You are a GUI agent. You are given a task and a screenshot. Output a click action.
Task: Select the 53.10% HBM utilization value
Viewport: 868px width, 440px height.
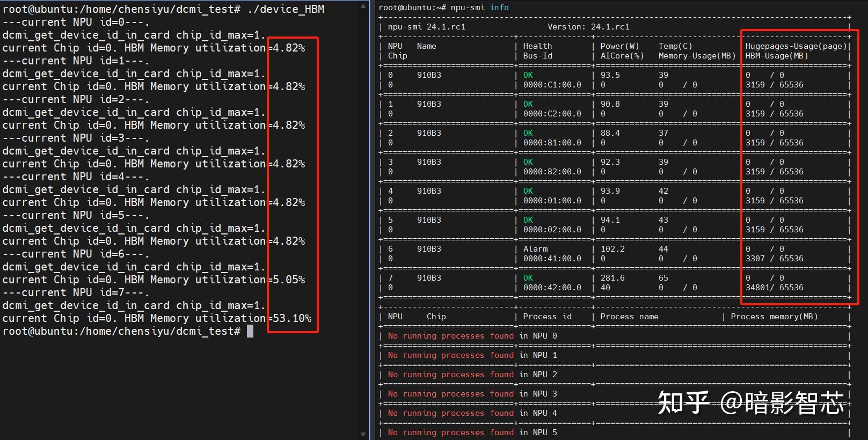click(292, 318)
